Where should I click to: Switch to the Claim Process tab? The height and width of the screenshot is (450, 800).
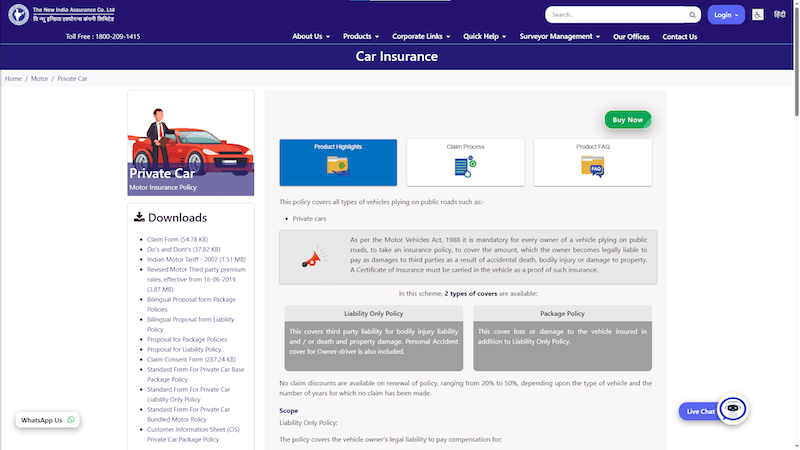tap(465, 162)
